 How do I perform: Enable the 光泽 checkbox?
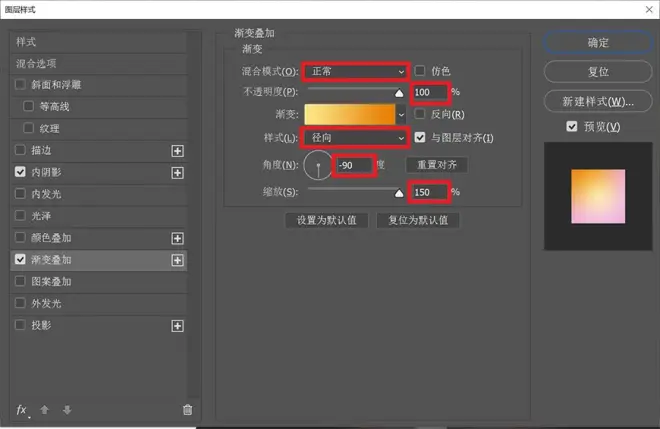[x=20, y=216]
